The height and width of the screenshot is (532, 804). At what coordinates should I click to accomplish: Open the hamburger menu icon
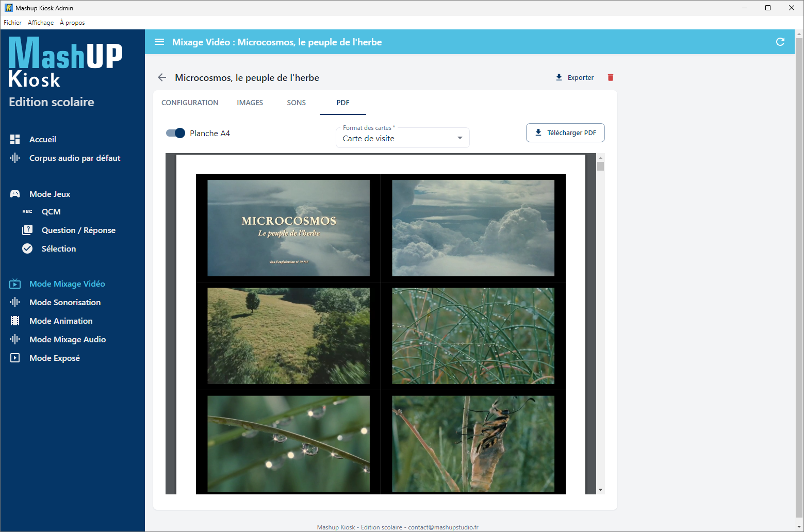[x=159, y=42]
